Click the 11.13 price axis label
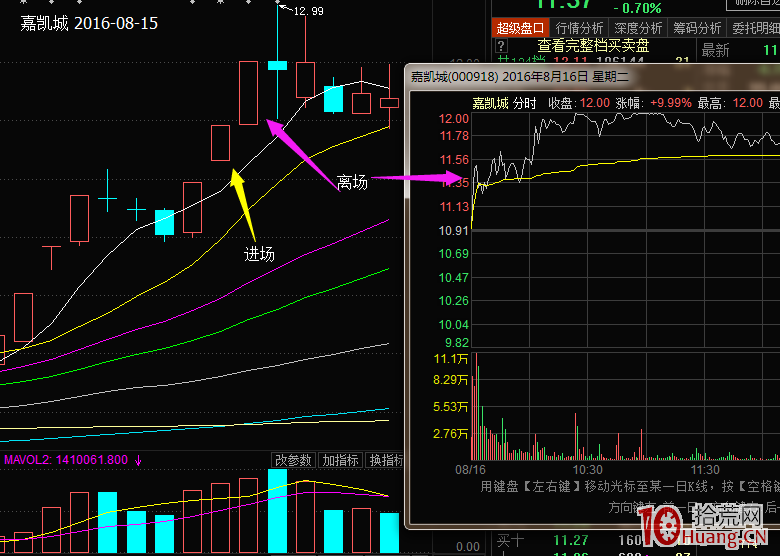Screen dimensions: 780x556 [x=454, y=206]
